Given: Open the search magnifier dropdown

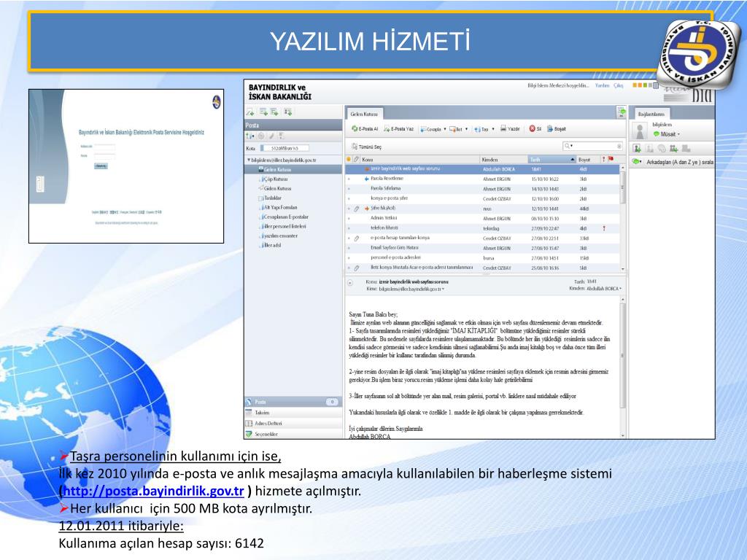Looking at the screenshot, I should pyautogui.click(x=568, y=146).
